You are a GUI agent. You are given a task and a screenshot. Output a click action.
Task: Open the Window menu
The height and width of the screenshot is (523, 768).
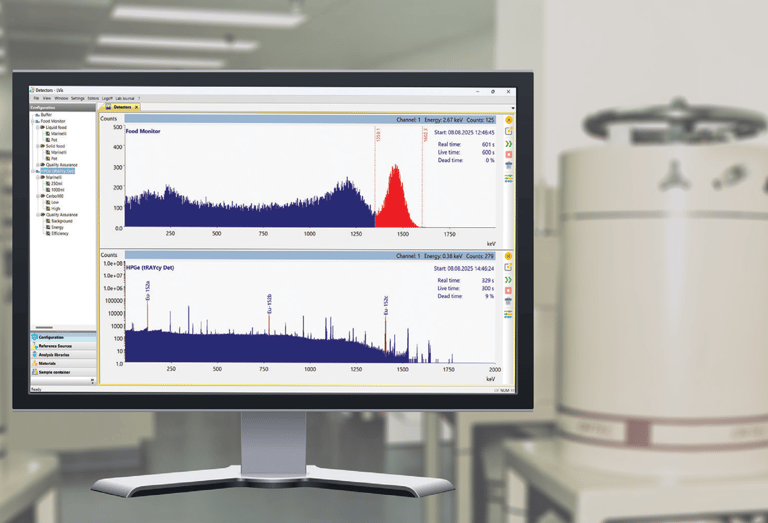pos(61,98)
